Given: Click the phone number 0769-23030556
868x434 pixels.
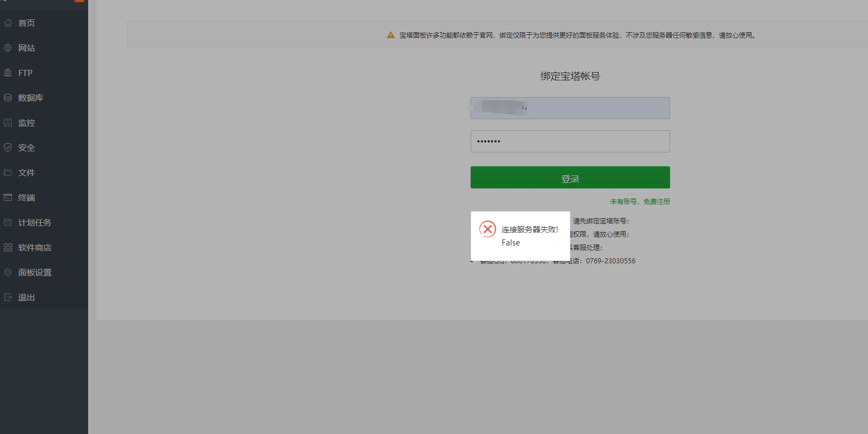Looking at the screenshot, I should [x=611, y=261].
